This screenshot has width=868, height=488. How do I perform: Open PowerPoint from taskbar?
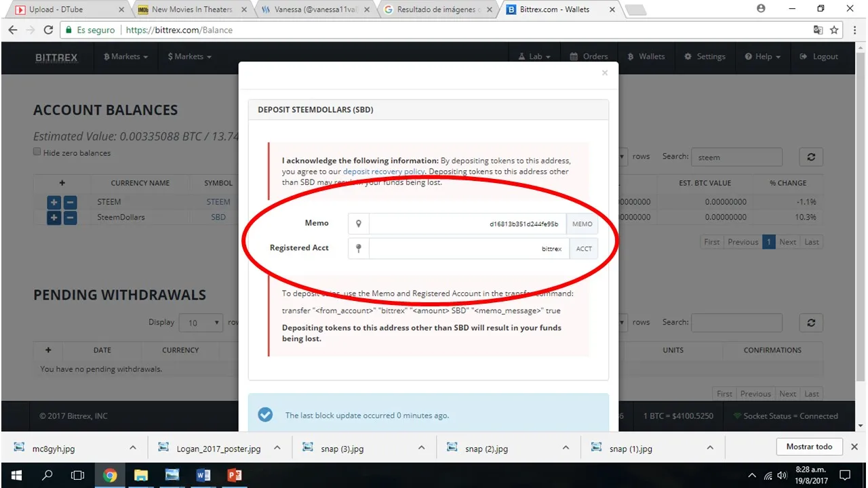pos(235,475)
